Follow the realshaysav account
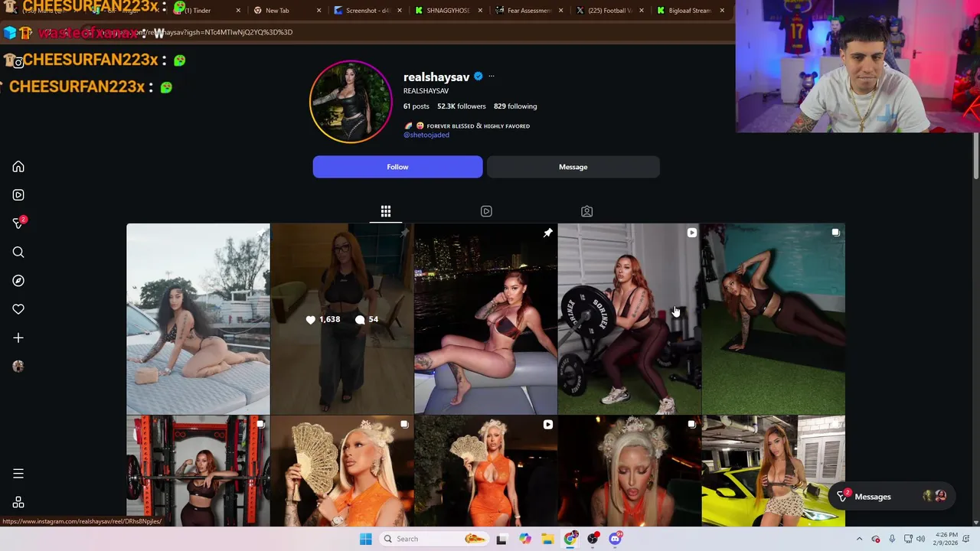 click(x=397, y=167)
